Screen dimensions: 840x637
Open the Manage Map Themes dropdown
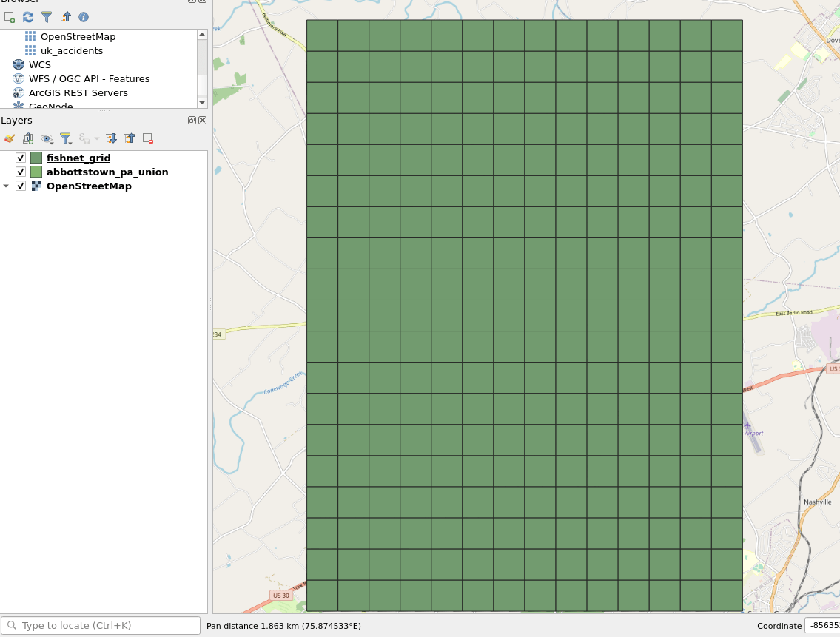[x=47, y=138]
